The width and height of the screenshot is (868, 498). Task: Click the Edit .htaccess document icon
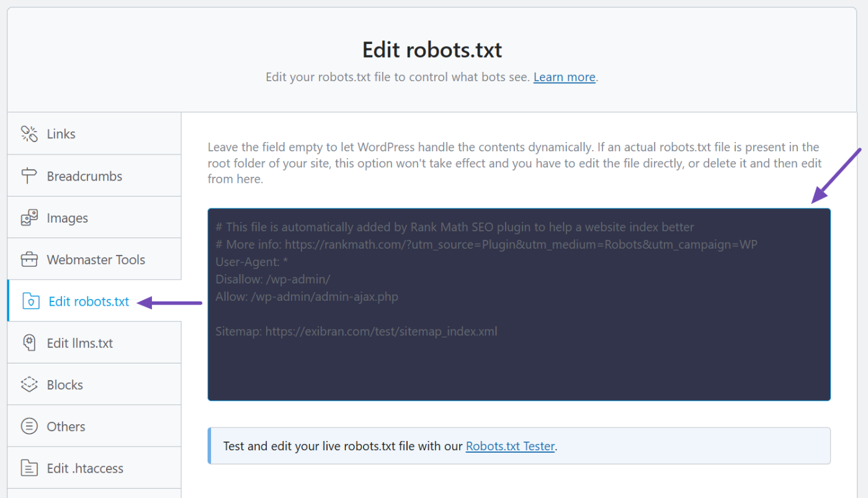(x=29, y=468)
